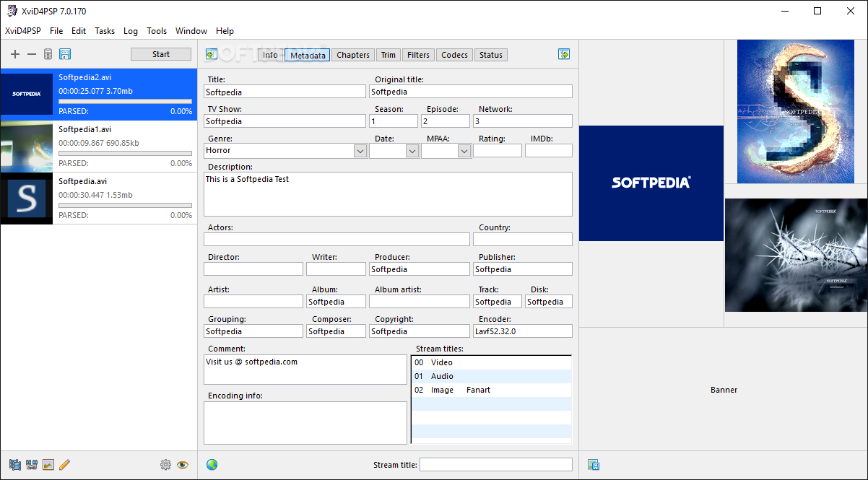Image resolution: width=868 pixels, height=480 pixels.
Task: Click the XviD4PSP application icon in title bar
Action: pyautogui.click(x=12, y=11)
